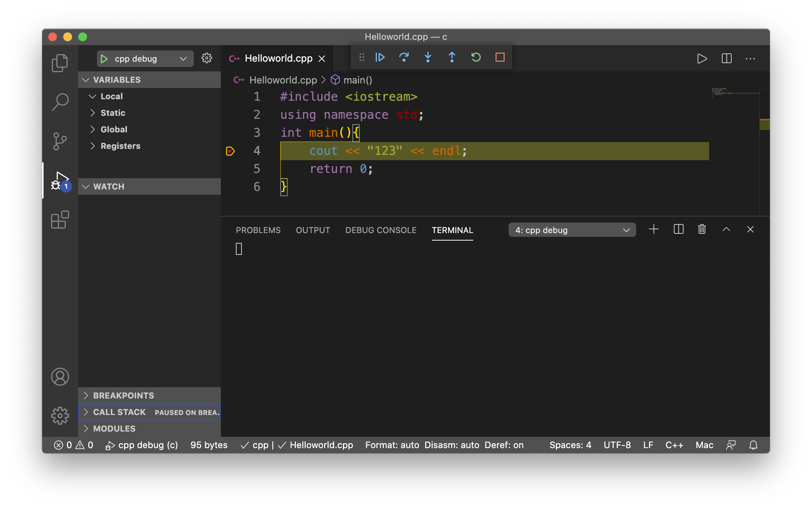Open feedback icon in status bar
This screenshot has width=812, height=509.
coord(731,445)
